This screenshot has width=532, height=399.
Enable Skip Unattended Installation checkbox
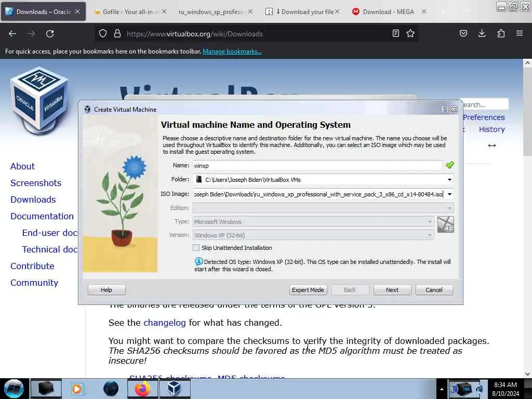196,248
